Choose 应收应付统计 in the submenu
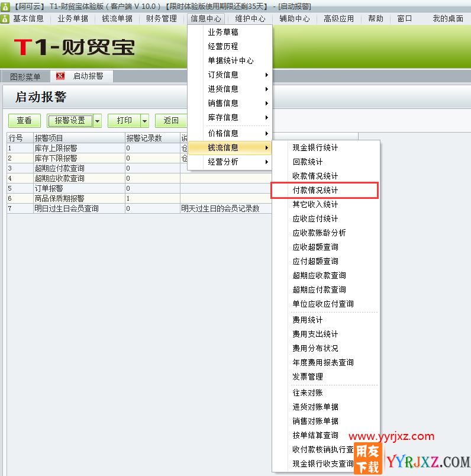This screenshot has width=471, height=476. (325, 218)
